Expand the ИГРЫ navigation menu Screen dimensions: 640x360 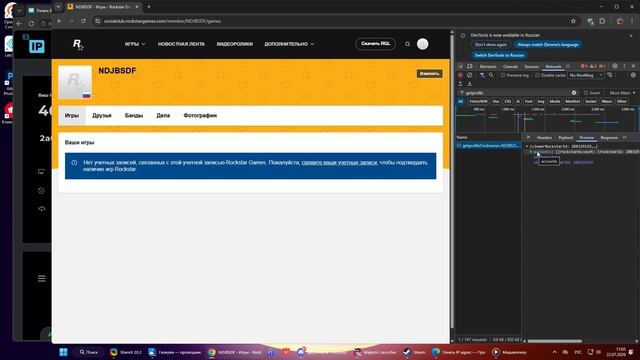(135, 44)
